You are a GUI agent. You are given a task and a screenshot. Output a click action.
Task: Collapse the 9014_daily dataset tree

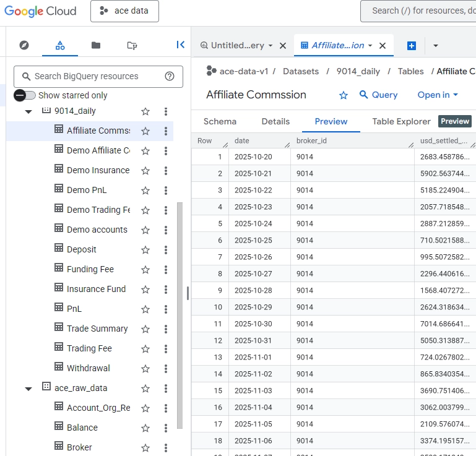point(28,111)
